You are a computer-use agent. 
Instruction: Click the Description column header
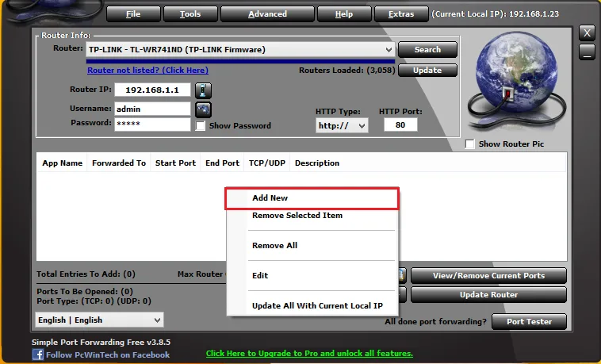tap(317, 163)
